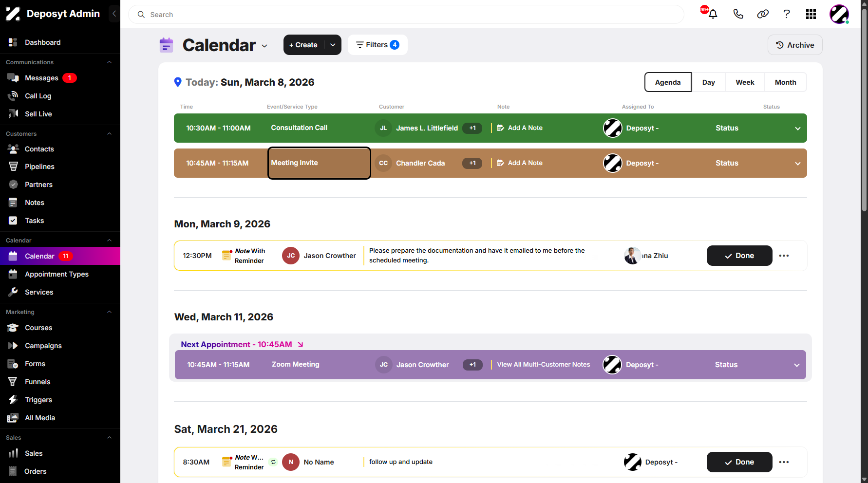Switch to the Week view tab
The height and width of the screenshot is (483, 868).
(745, 82)
